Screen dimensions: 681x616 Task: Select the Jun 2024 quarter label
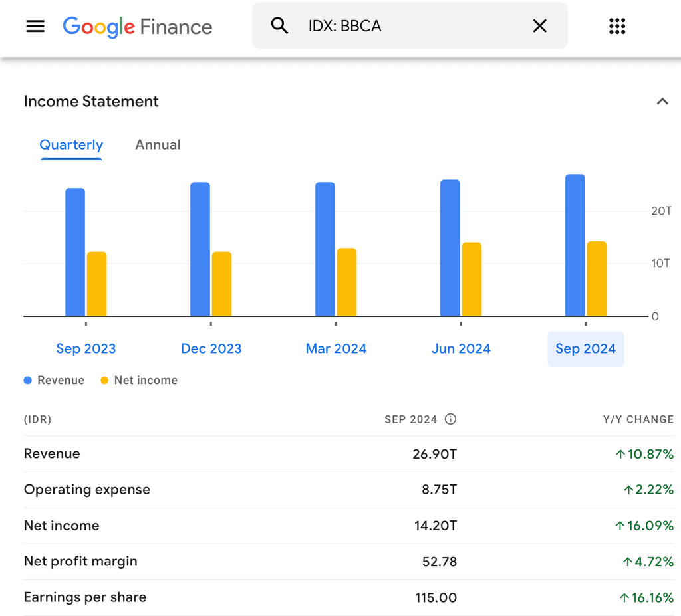461,348
